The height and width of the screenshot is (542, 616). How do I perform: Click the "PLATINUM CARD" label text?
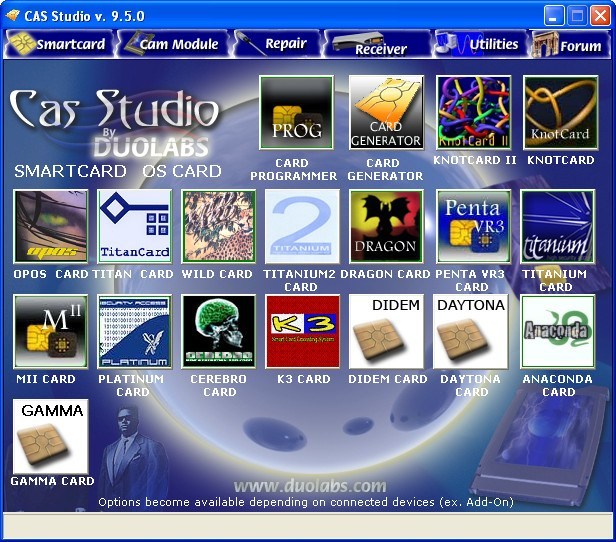(x=131, y=385)
